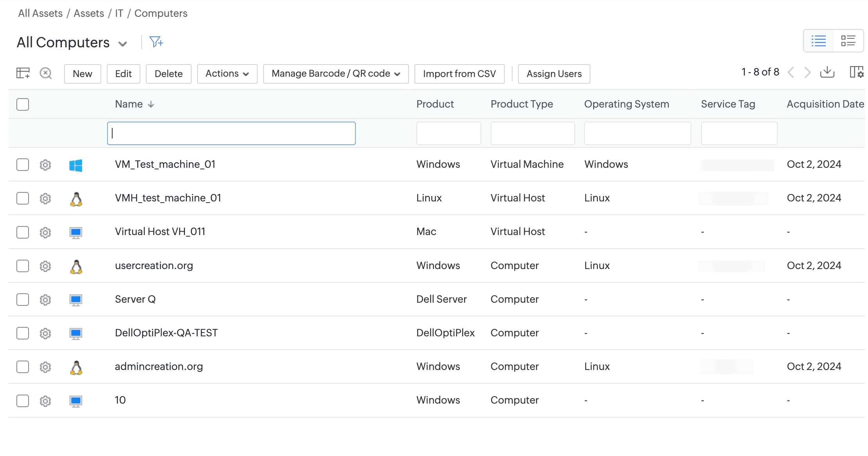Click the add filter funnel icon
This screenshot has height=456, width=868.
(x=156, y=41)
